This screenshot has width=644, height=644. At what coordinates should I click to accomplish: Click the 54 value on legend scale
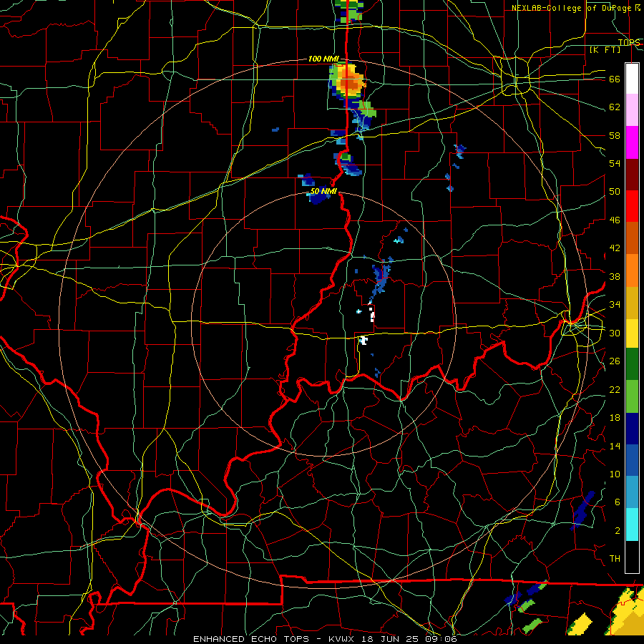click(x=615, y=163)
